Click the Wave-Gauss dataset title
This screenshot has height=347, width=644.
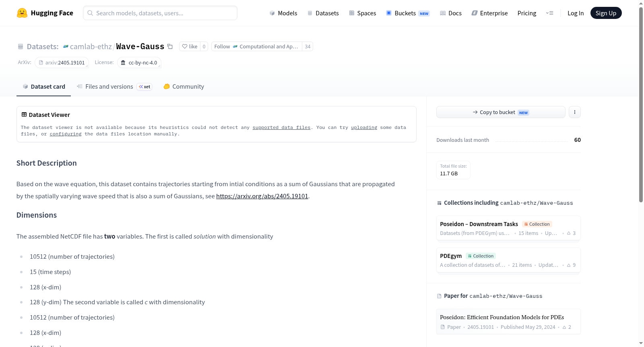(x=140, y=46)
